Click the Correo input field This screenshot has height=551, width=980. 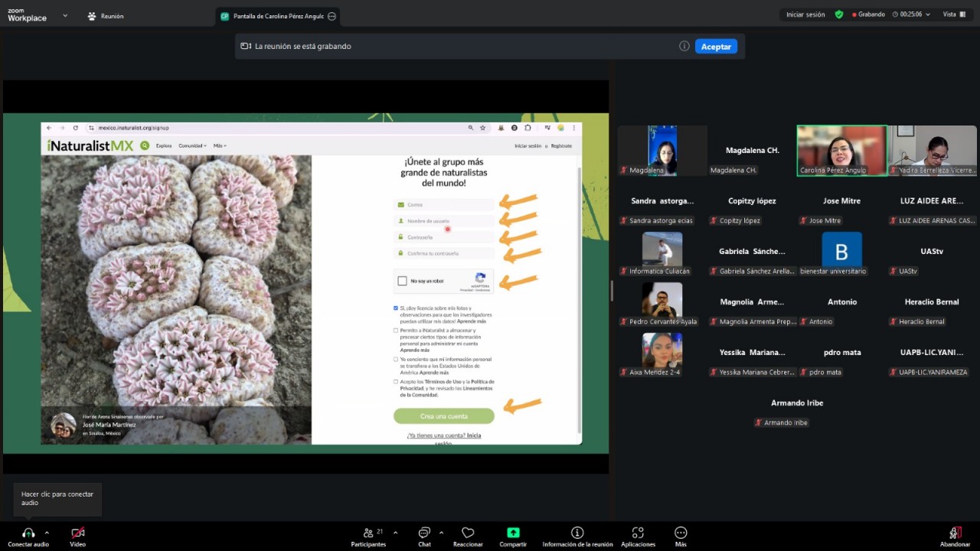point(444,205)
